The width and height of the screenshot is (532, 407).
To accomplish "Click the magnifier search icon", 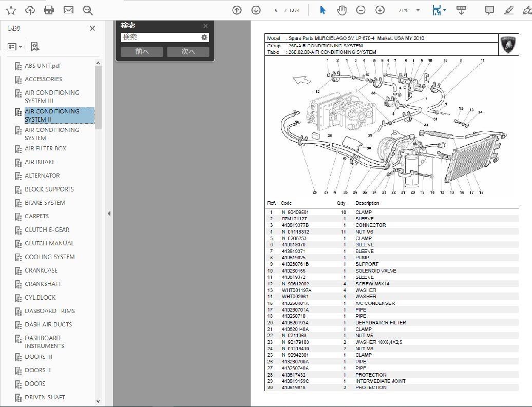I will pyautogui.click(x=88, y=10).
